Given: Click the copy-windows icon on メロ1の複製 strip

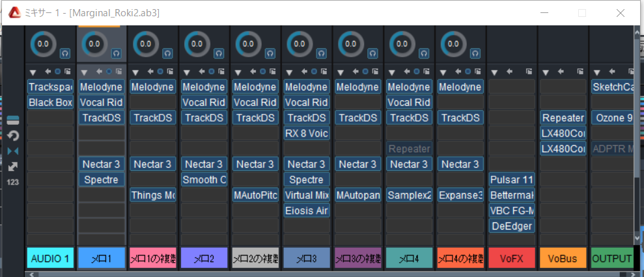Looking at the screenshot, I should pos(170,72).
